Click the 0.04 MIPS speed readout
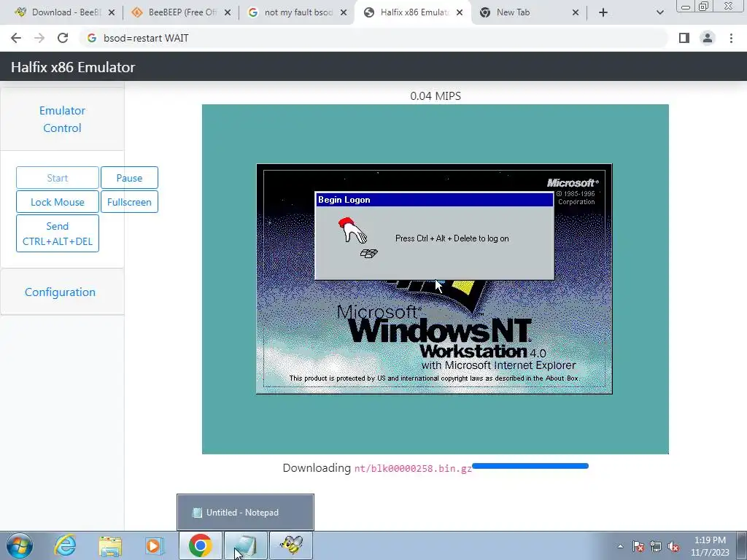This screenshot has height=560, width=747. (436, 96)
